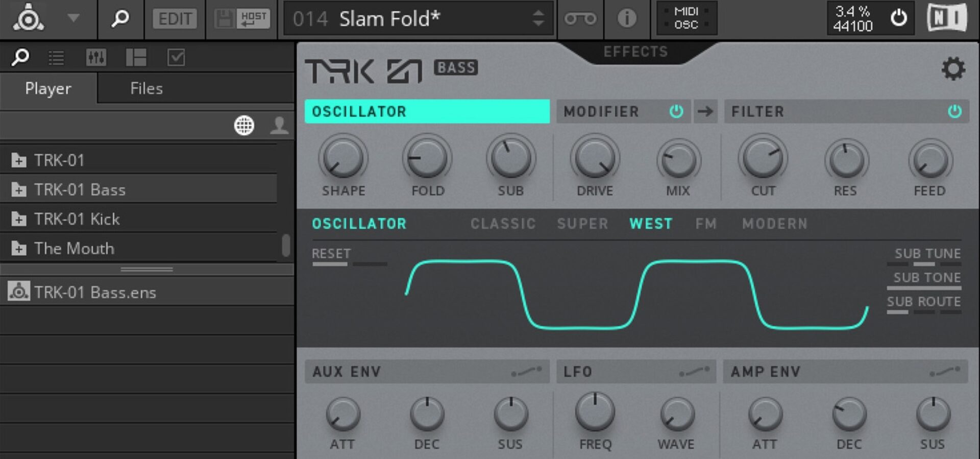The height and width of the screenshot is (459, 980).
Task: Toggle EDIT mode button
Action: (x=175, y=19)
